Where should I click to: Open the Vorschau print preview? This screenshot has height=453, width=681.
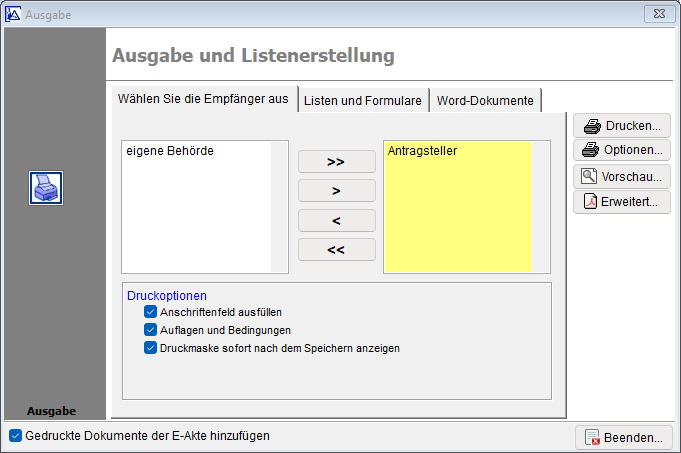pos(621,176)
